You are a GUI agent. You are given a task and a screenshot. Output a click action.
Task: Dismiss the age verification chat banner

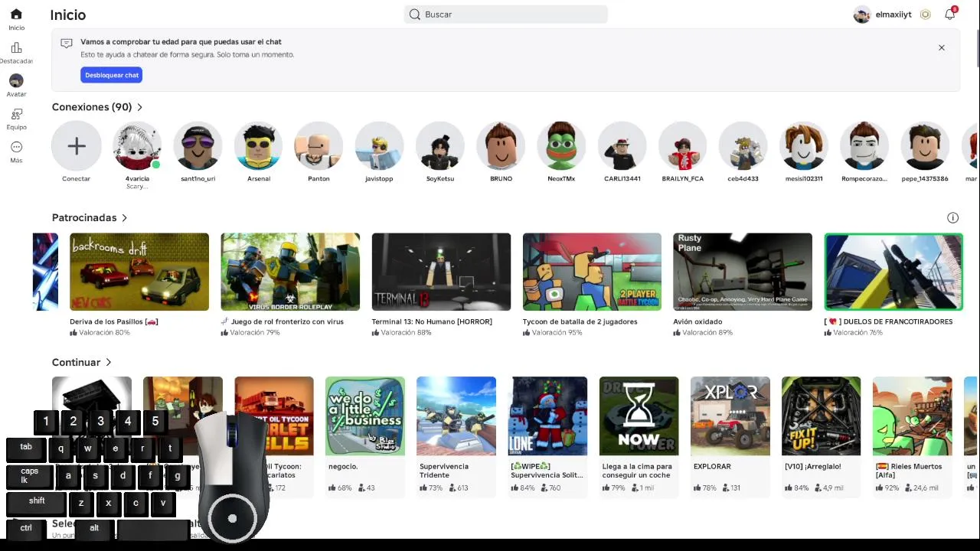pos(942,47)
